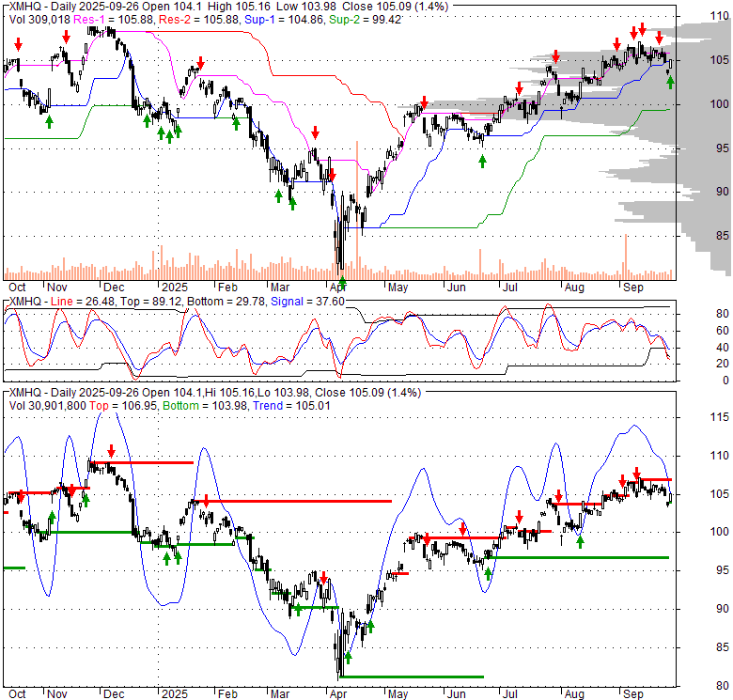
Task: Click the 115 price label on bottom chart axis
Action: click(719, 417)
